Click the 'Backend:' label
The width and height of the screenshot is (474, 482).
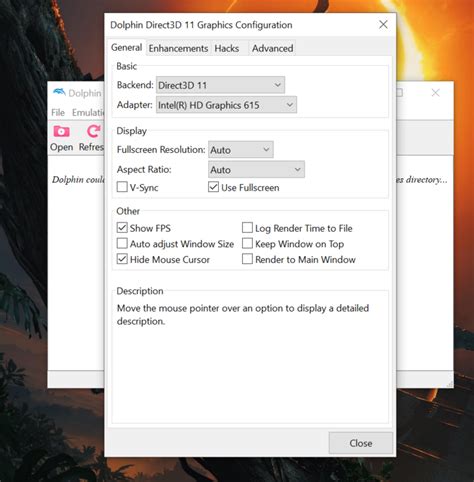[x=135, y=85]
